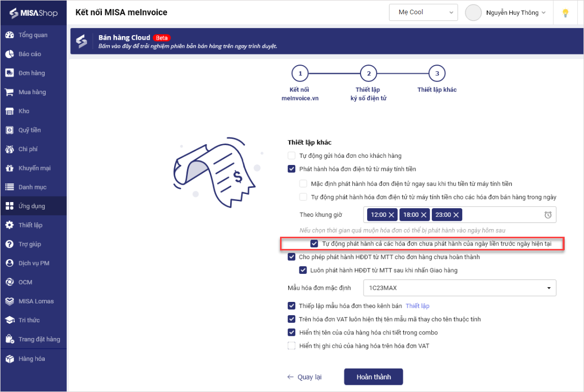Screen dimensions: 584x392
Task: Click the user avatar circle
Action: click(x=473, y=13)
